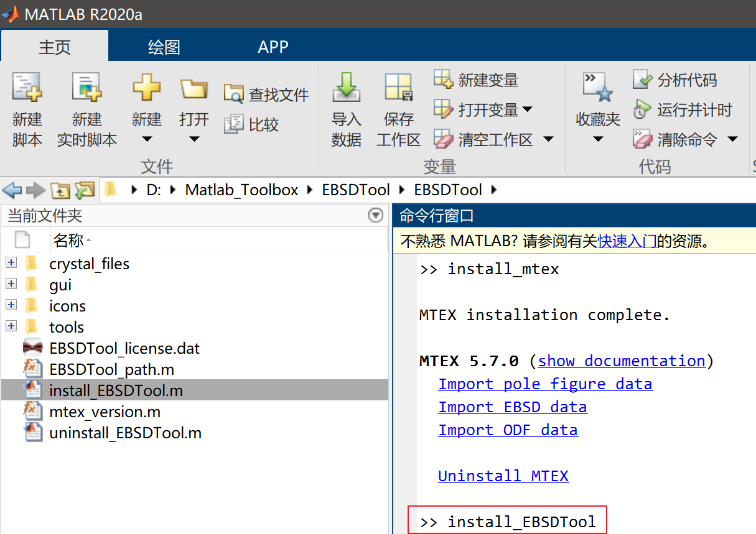
Task: Switch to the APP tab
Action: 273,47
